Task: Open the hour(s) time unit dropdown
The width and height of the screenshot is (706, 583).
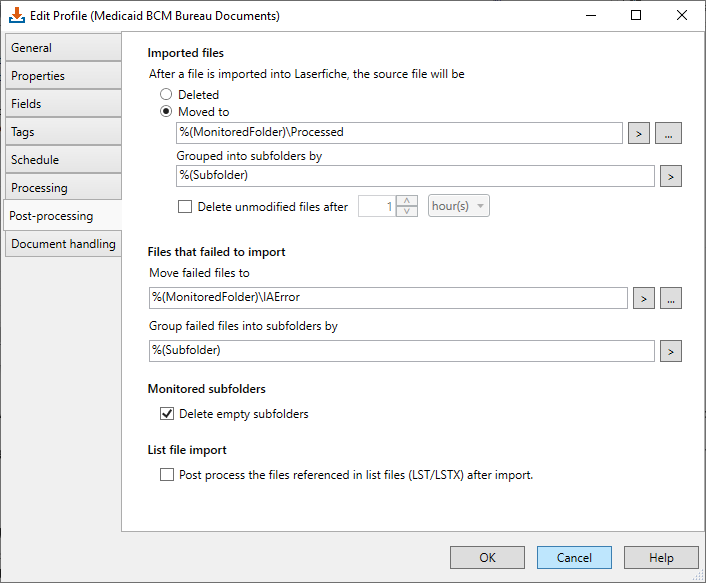Action: click(x=458, y=206)
